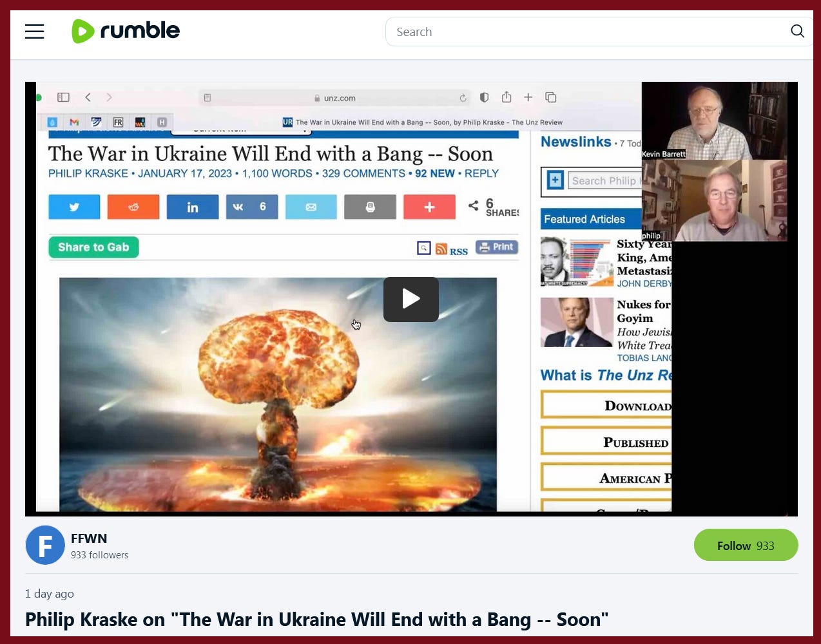Viewport: 821px width, 644px height.
Task: Follow the FFWN channel
Action: coord(746,545)
